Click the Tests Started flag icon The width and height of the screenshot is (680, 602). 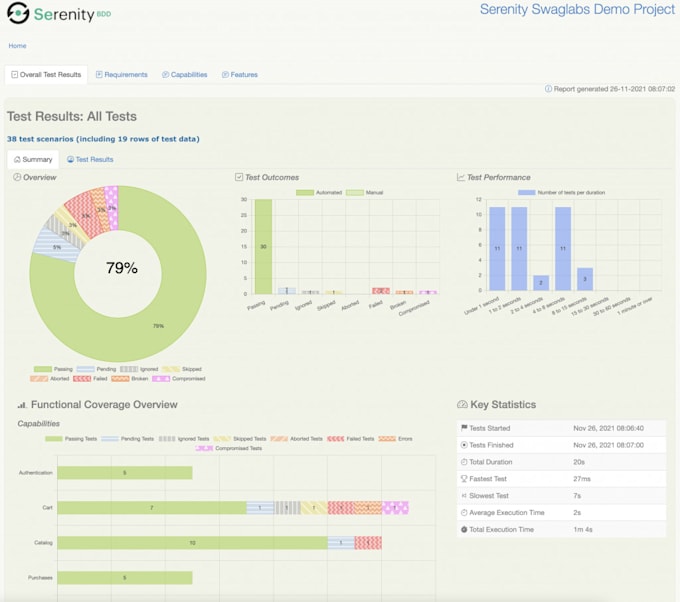tap(463, 427)
